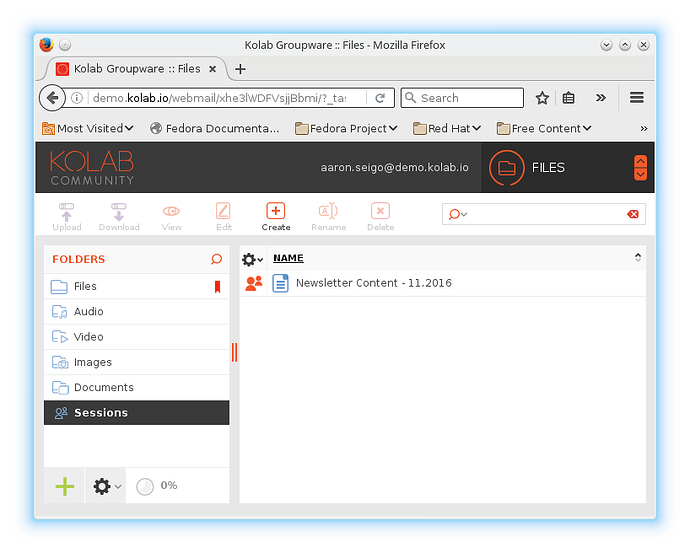Click the pane splitter handle
Viewport: 690px width, 553px height.
click(235, 352)
